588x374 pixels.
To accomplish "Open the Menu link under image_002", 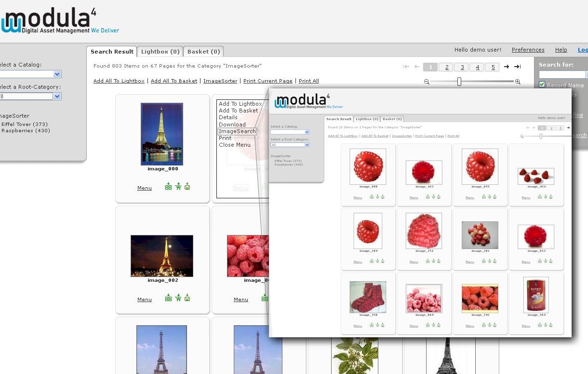I will point(145,300).
